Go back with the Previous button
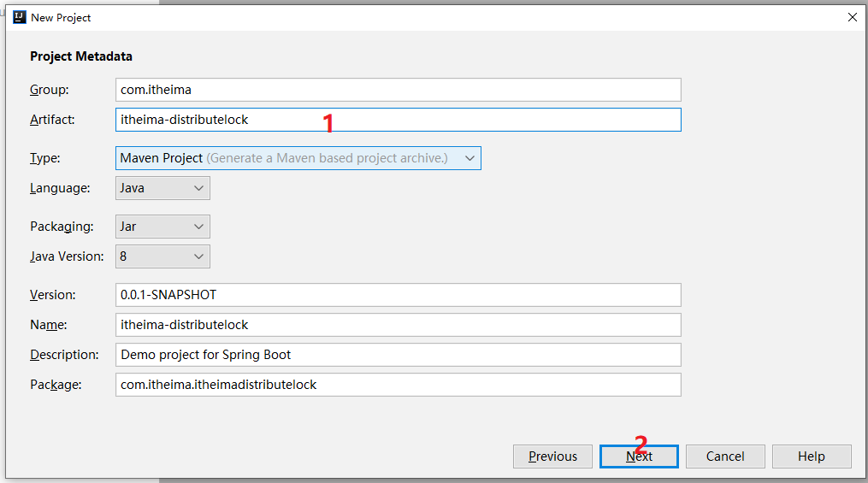Viewport: 868px width, 483px height. tap(552, 456)
